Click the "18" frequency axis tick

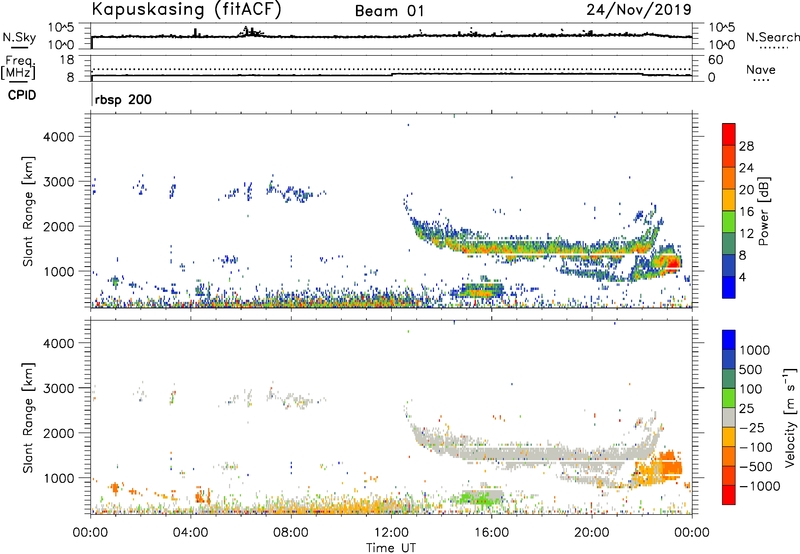pyautogui.click(x=67, y=60)
